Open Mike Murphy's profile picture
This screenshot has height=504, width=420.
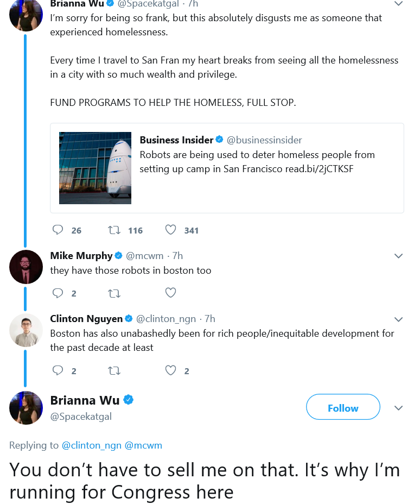(26, 267)
